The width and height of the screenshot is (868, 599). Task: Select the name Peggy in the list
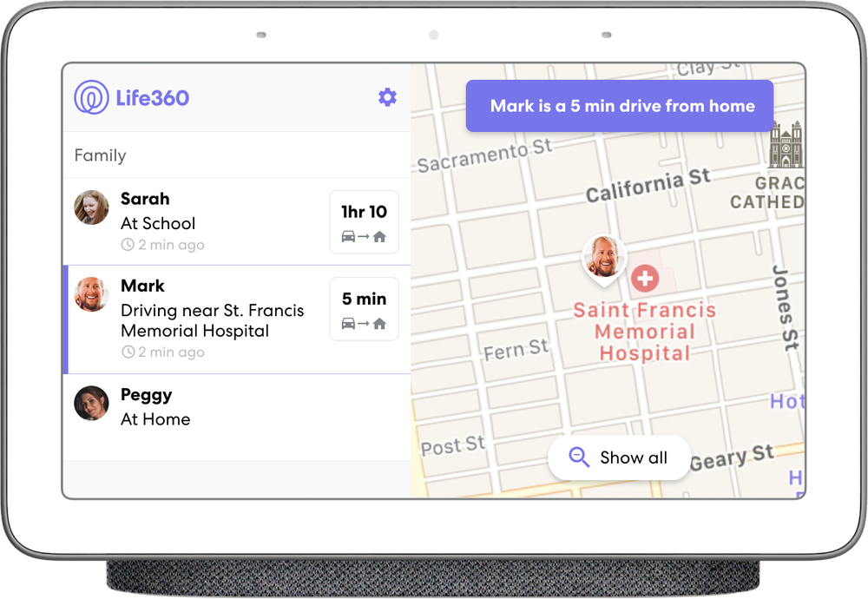pyautogui.click(x=146, y=395)
